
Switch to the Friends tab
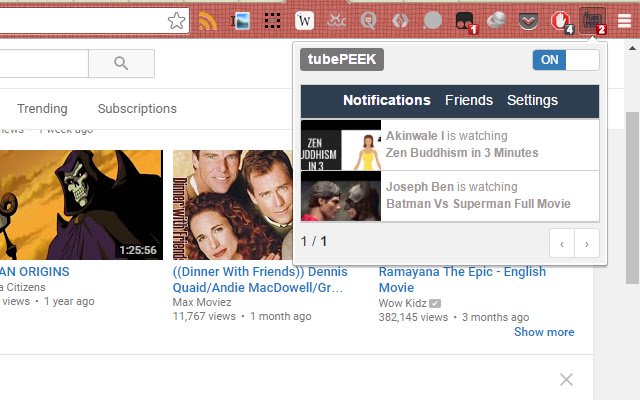[x=468, y=100]
